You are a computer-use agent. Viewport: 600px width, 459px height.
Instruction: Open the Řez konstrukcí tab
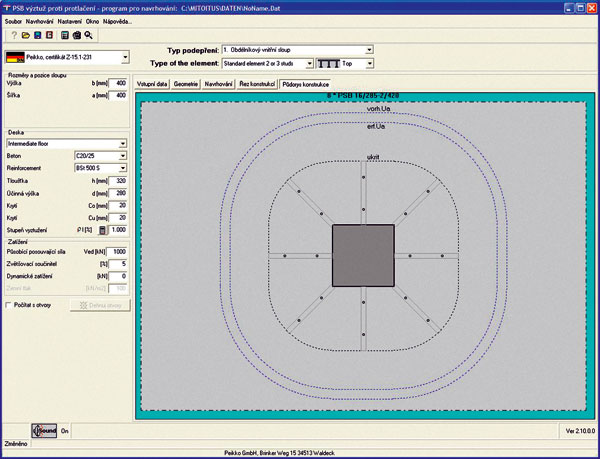pyautogui.click(x=256, y=84)
